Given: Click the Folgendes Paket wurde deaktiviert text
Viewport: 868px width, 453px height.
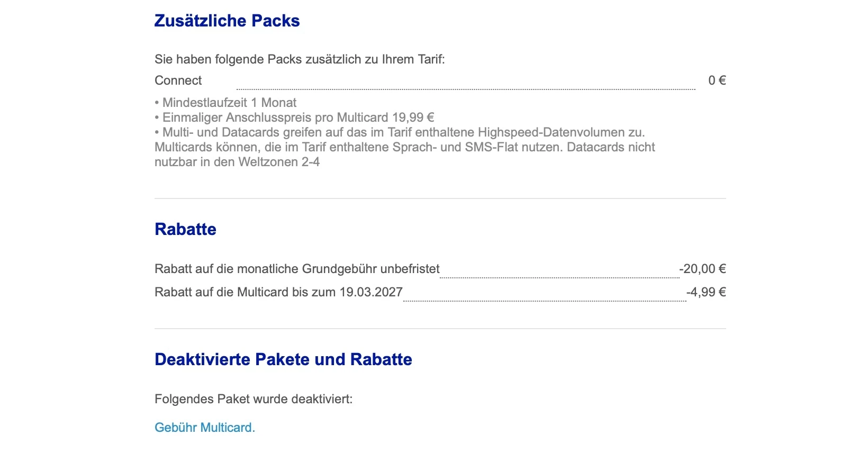Looking at the screenshot, I should (x=254, y=399).
